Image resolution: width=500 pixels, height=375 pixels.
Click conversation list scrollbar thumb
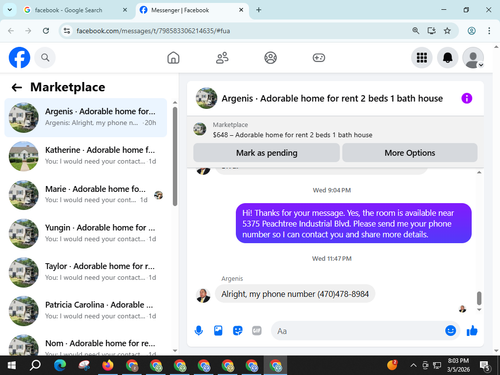(175, 157)
